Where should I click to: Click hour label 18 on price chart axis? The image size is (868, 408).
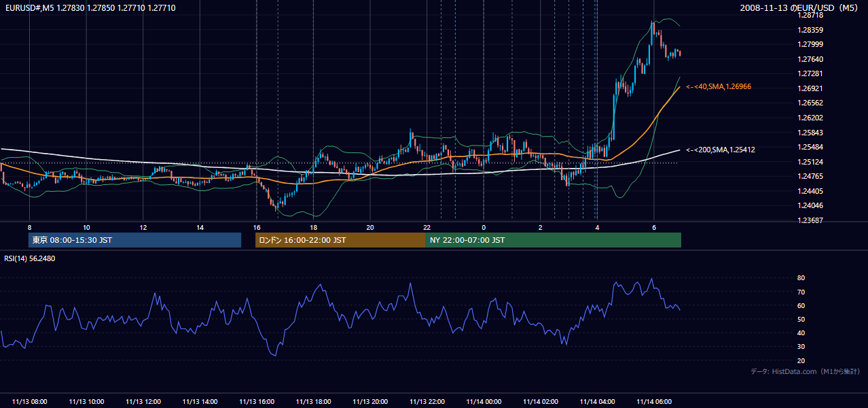pos(313,227)
